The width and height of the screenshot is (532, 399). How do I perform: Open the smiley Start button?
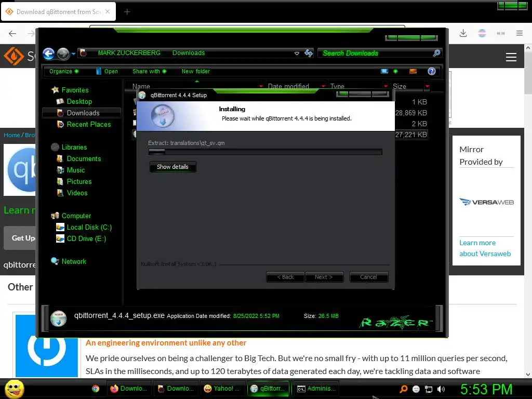point(14,389)
